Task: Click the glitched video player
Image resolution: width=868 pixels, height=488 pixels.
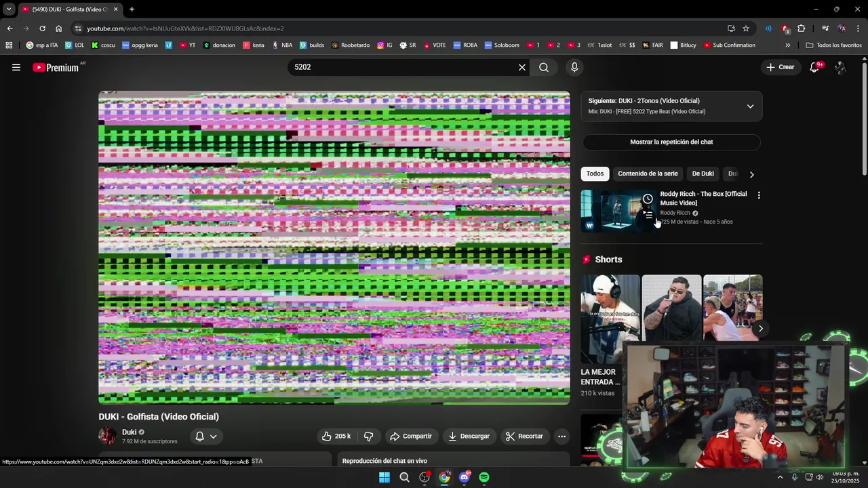Action: (334, 247)
